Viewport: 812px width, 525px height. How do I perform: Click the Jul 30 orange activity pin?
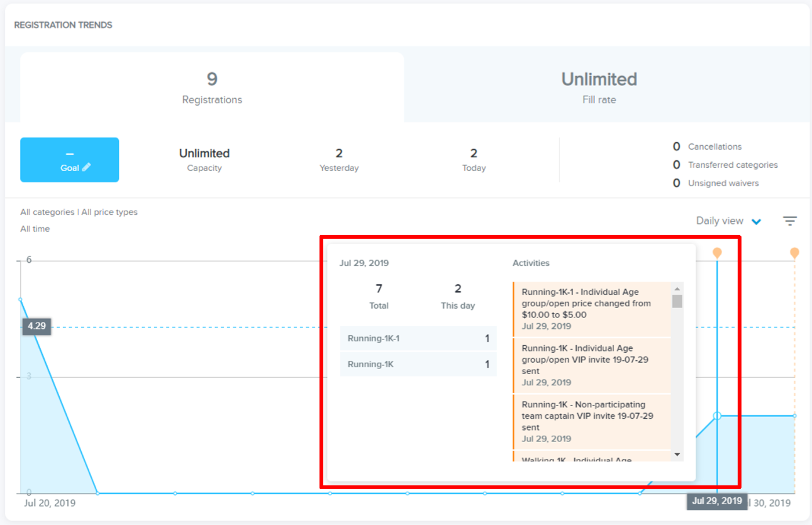point(794,252)
